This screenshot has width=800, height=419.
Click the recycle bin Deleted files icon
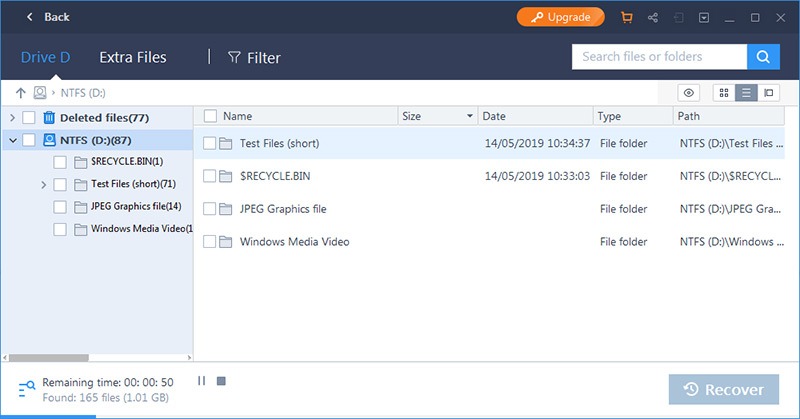(49, 118)
